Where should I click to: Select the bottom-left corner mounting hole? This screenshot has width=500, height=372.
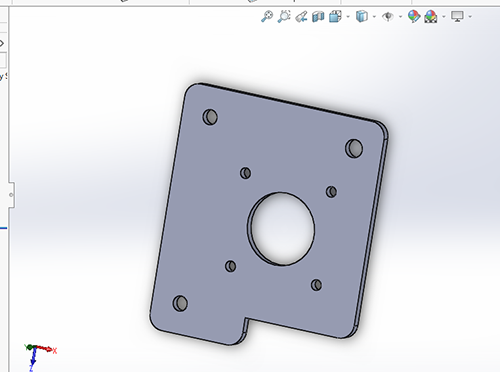coord(180,303)
